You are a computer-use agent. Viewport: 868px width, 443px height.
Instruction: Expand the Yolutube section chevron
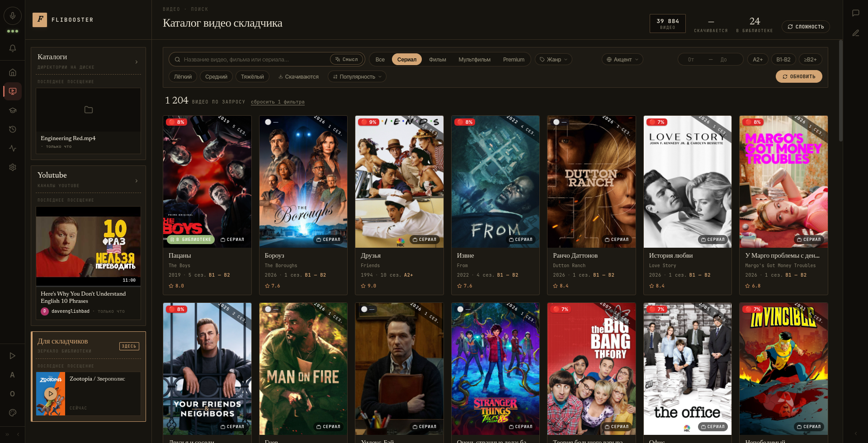click(x=137, y=181)
